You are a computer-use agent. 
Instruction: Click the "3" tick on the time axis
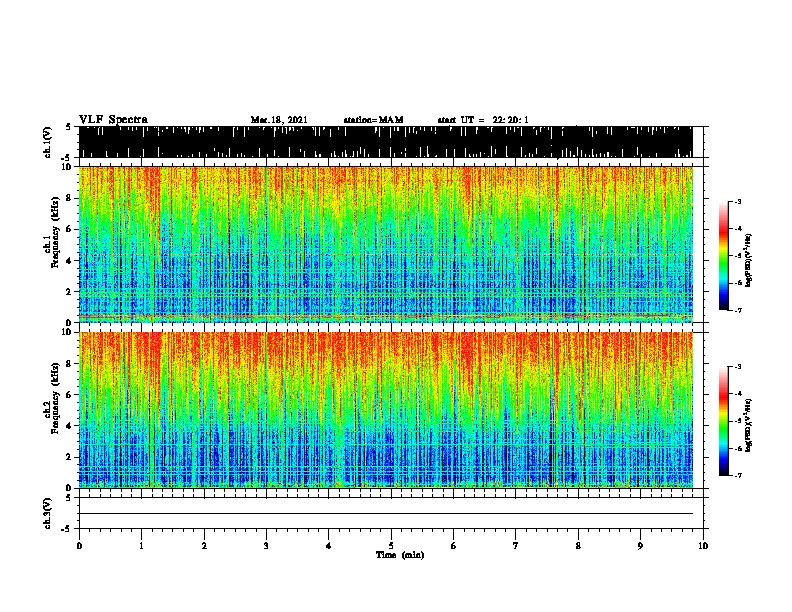pos(266,546)
